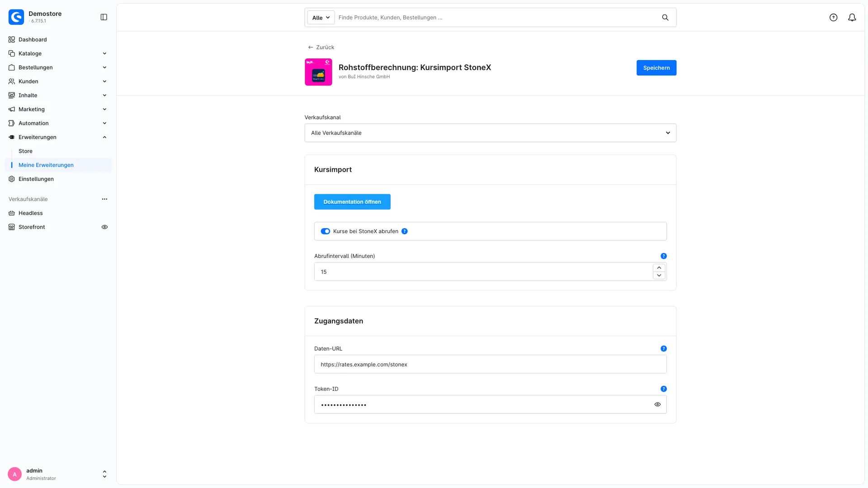Reveal Token-ID with eye icon
868x488 pixels.
click(x=657, y=405)
